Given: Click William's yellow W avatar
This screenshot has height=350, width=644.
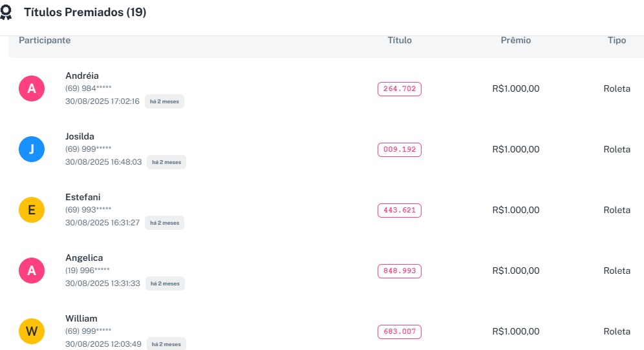Looking at the screenshot, I should pyautogui.click(x=32, y=331).
